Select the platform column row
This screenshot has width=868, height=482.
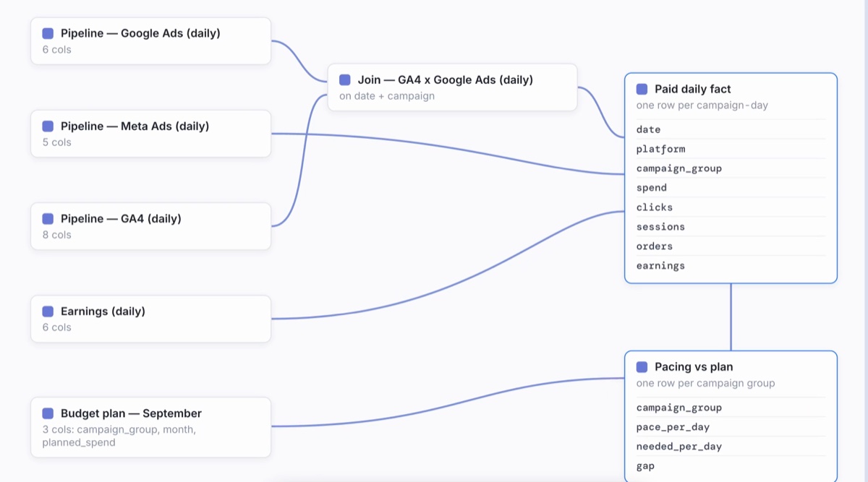click(731, 149)
